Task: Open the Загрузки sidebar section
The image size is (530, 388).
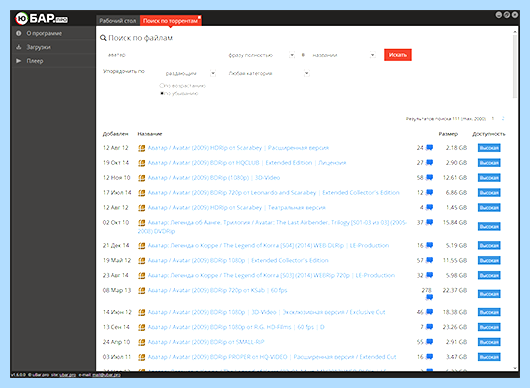Action: (x=53, y=47)
